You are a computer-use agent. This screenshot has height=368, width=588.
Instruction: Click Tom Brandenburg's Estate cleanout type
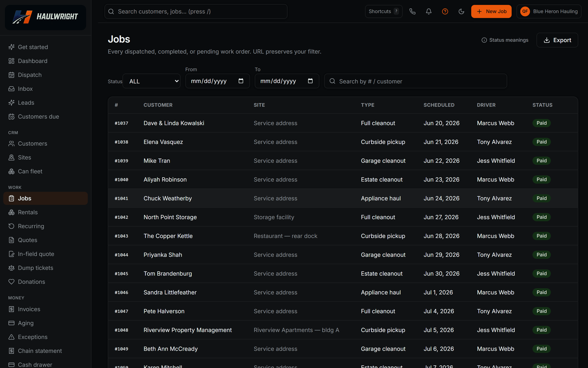pos(381,274)
